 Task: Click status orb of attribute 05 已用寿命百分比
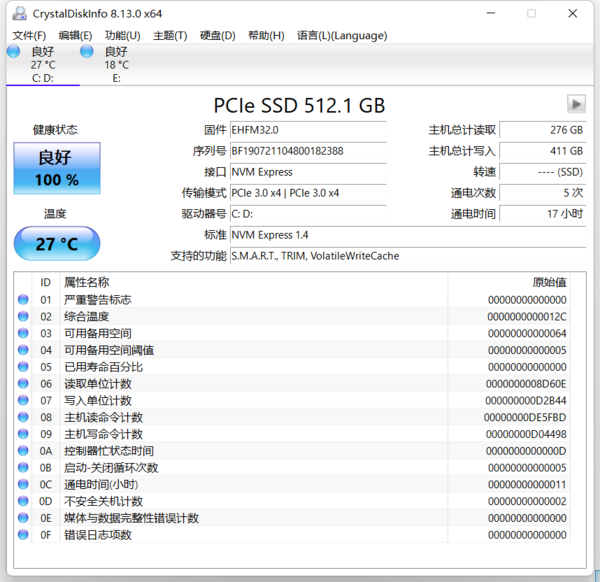click(x=23, y=367)
